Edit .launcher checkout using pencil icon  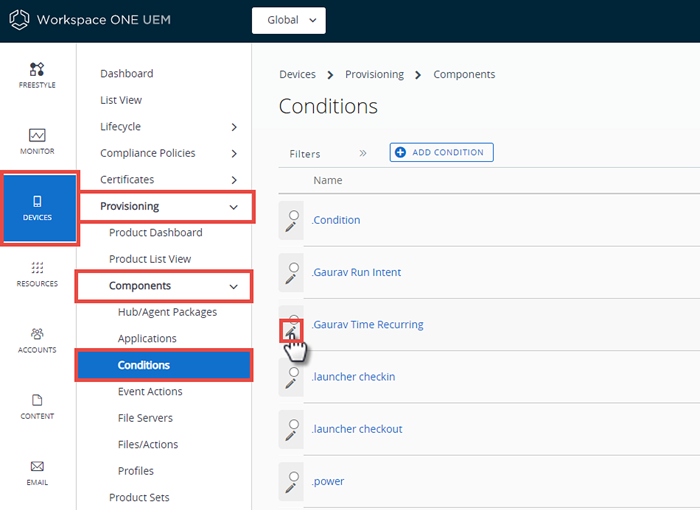point(291,436)
